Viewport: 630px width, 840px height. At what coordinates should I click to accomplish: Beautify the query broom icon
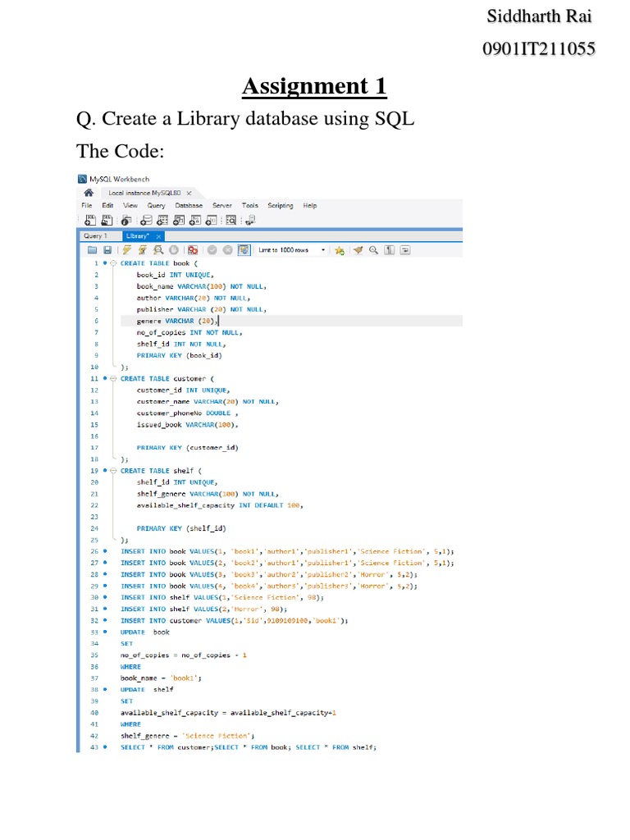[x=358, y=250]
